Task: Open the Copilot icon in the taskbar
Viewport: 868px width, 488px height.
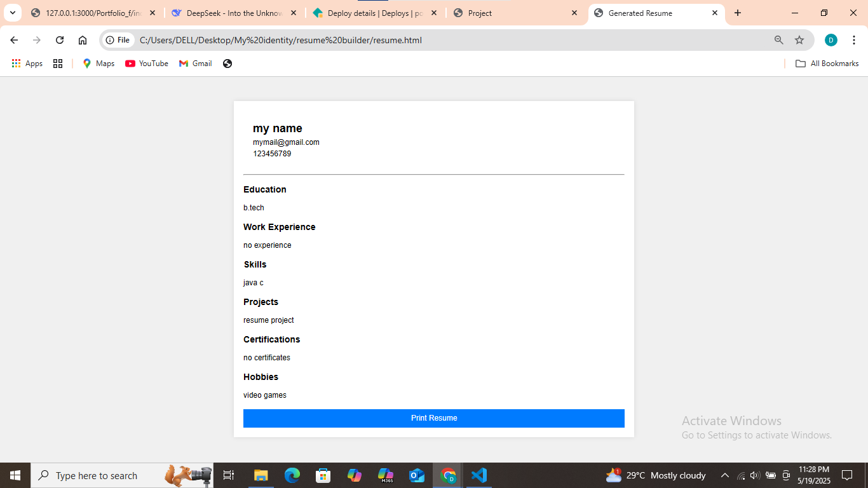Action: (x=354, y=475)
